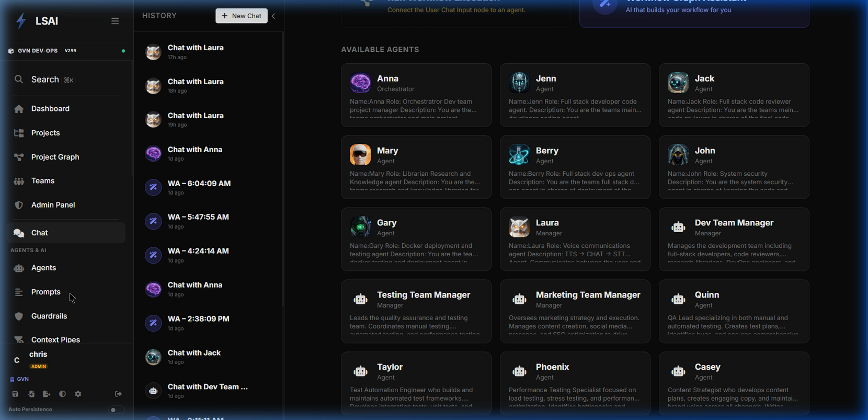Navigate to Teams
Viewport: 868px width, 420px height.
[66, 181]
